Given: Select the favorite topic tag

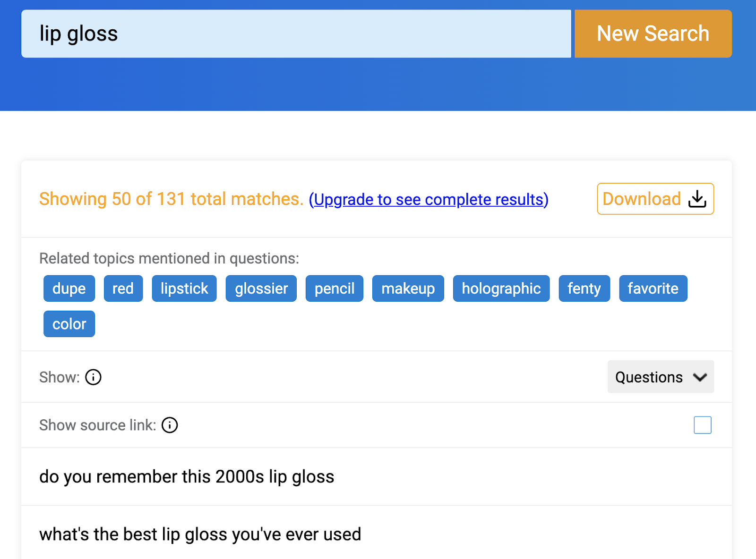Looking at the screenshot, I should (653, 288).
